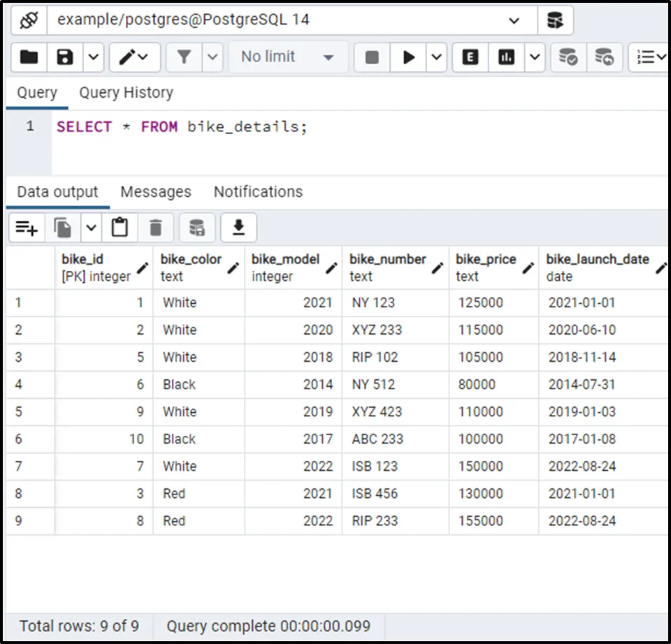This screenshot has height=644, width=671.
Task: Run the query with Execute play button
Action: click(409, 57)
